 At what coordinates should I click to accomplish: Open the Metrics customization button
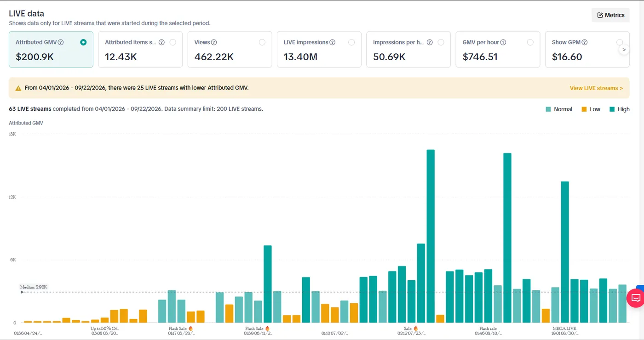coord(610,15)
